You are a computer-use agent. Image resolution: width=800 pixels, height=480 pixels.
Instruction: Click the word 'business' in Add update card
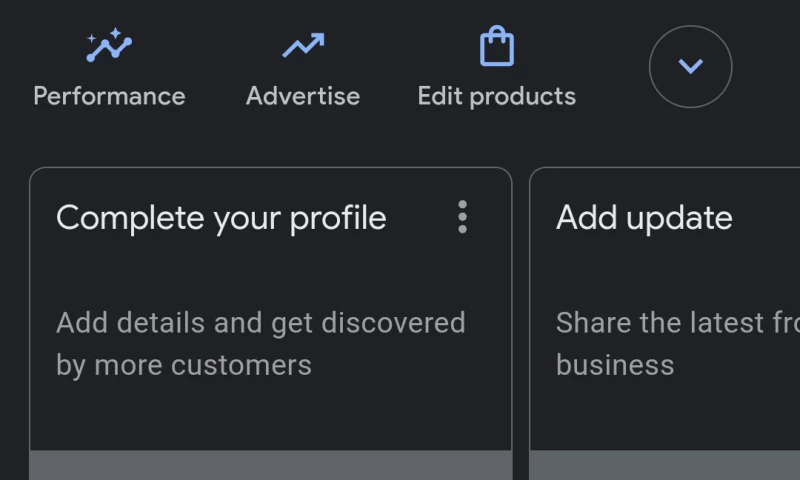click(x=614, y=365)
